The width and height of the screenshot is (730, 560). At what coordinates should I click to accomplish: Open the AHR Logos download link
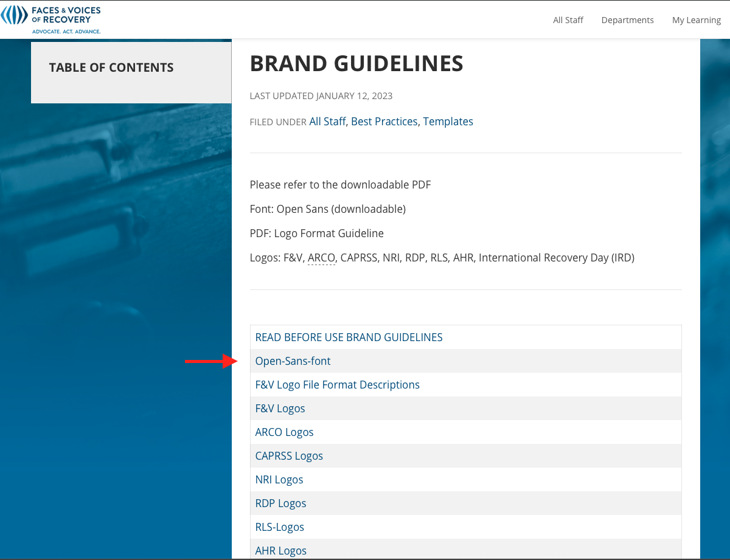pos(280,550)
